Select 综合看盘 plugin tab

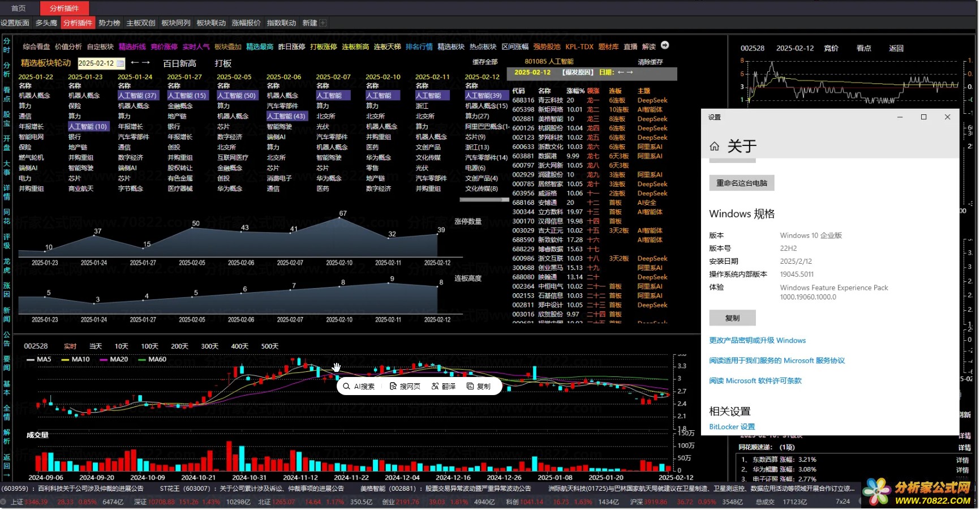click(x=36, y=47)
